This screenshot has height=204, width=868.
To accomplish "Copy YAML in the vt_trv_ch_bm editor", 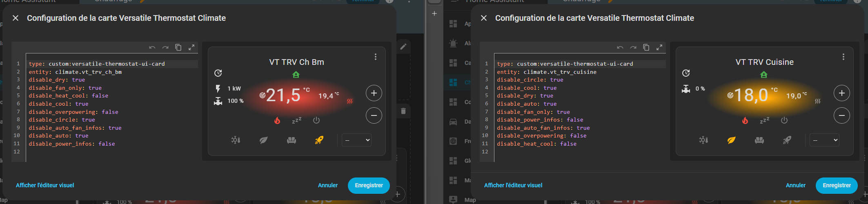I will point(178,48).
